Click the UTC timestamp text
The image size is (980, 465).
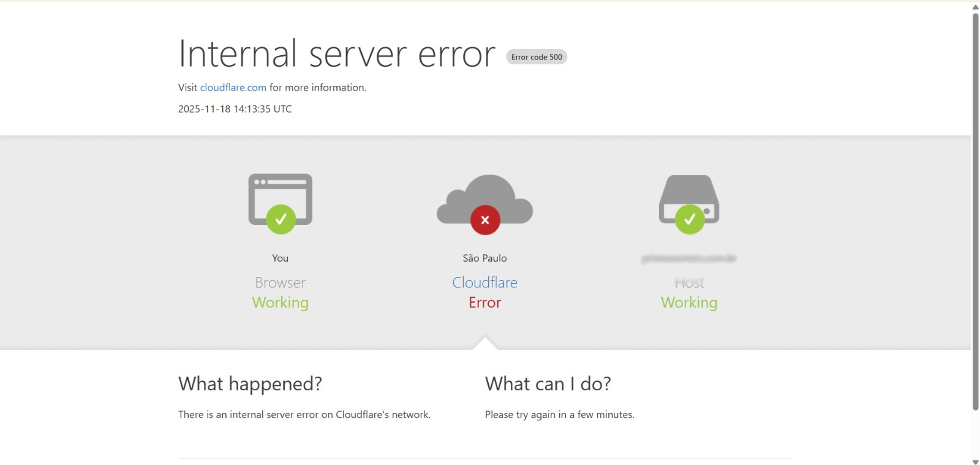tap(235, 109)
